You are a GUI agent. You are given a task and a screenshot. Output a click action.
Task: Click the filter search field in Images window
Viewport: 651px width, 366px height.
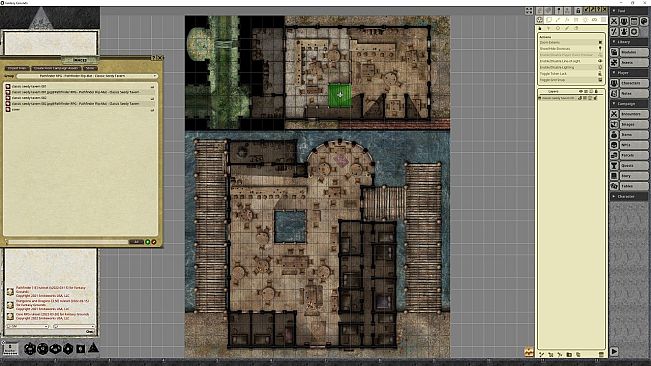[x=68, y=242]
